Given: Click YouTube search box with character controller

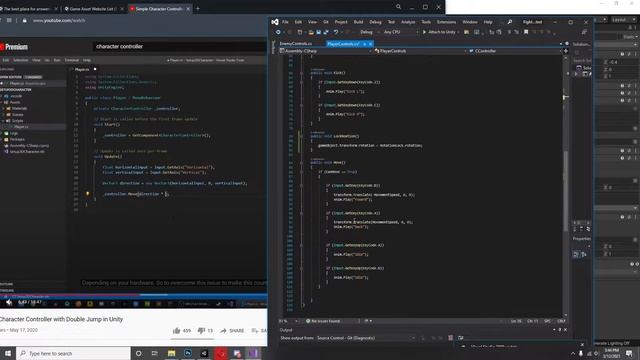Looking at the screenshot, I should tap(180, 47).
